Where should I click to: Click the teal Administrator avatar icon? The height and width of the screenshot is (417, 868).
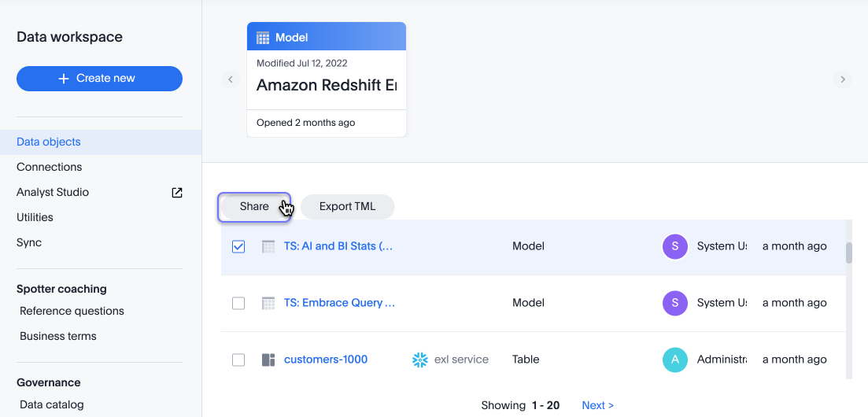675,360
